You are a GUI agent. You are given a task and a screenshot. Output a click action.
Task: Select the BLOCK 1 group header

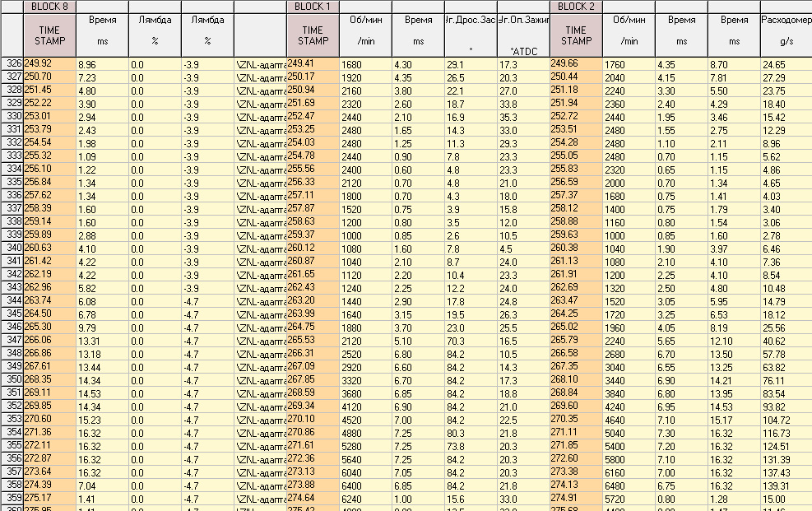pos(313,7)
